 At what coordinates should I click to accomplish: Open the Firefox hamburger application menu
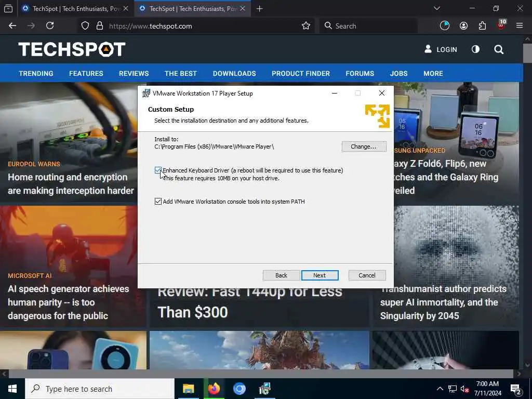[520, 26]
